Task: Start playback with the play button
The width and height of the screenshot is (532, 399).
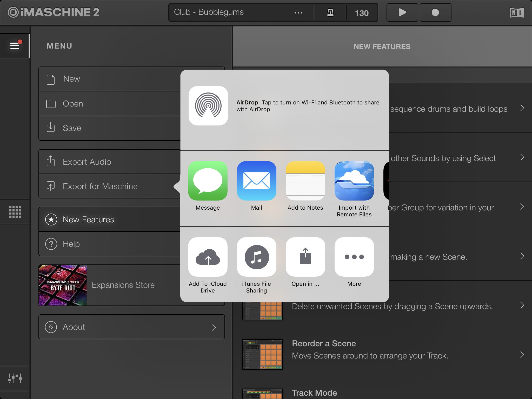Action: coord(402,12)
